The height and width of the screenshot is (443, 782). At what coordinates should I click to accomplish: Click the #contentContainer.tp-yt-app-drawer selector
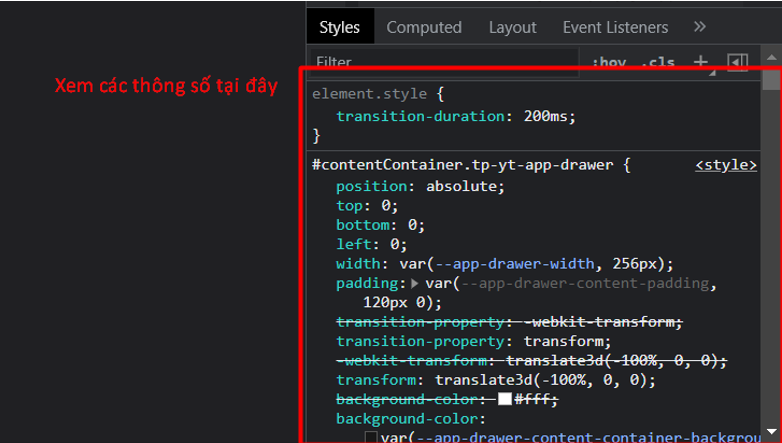[x=462, y=165]
